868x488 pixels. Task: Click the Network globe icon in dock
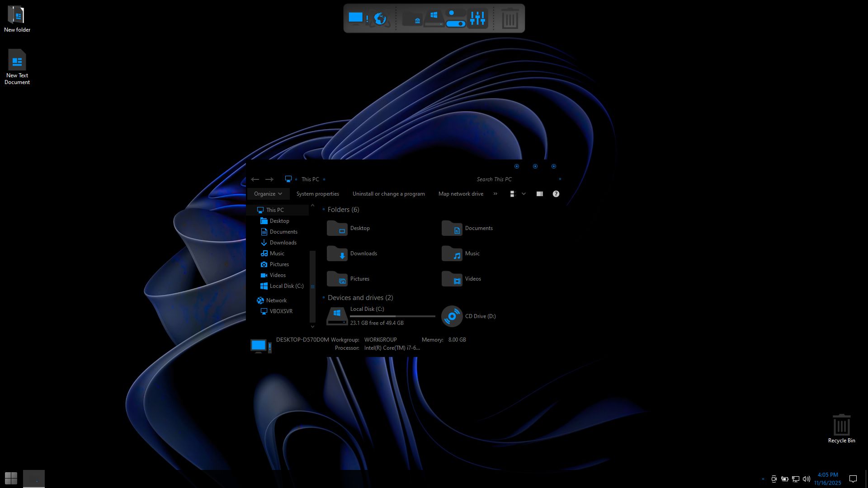tap(380, 19)
